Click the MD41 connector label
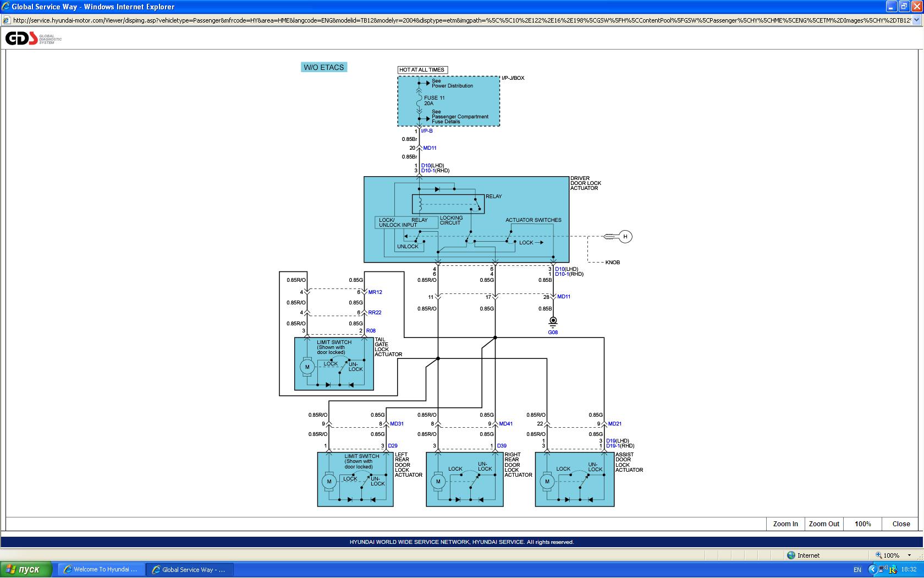924x578 pixels. pos(505,424)
